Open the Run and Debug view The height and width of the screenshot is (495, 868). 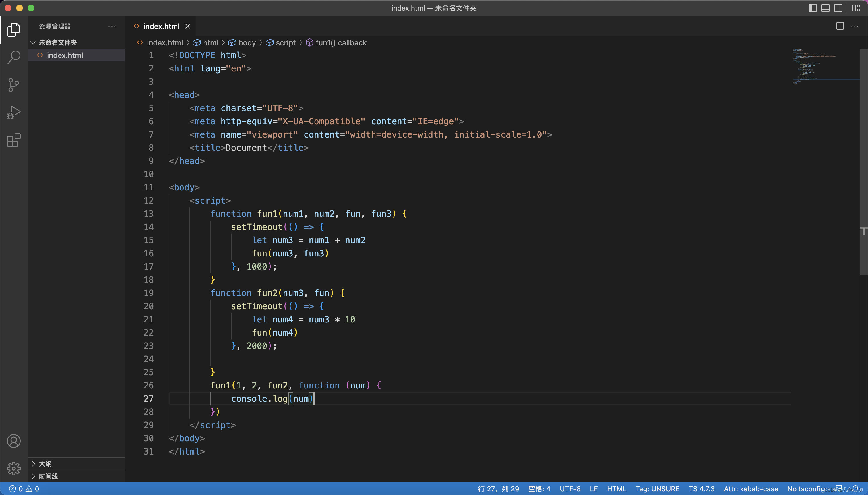pyautogui.click(x=13, y=113)
